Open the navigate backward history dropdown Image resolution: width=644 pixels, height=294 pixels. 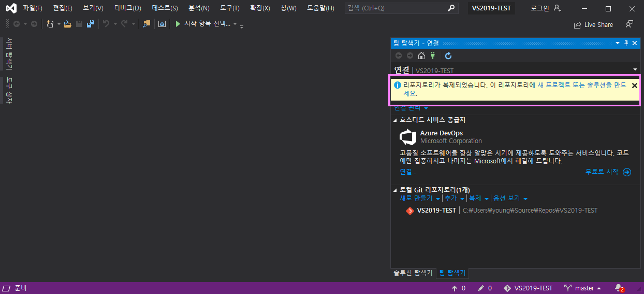[25, 24]
